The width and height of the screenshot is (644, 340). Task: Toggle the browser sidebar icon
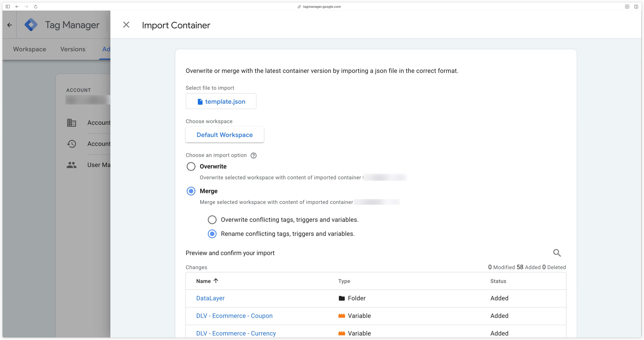[x=8, y=7]
